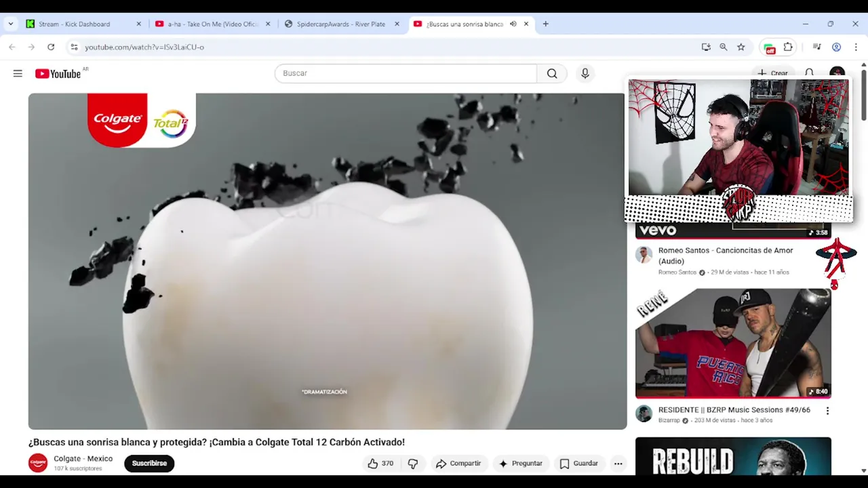868x488 pixels.
Task: Click the 'Bizarrap' channel name text
Action: pos(669,420)
